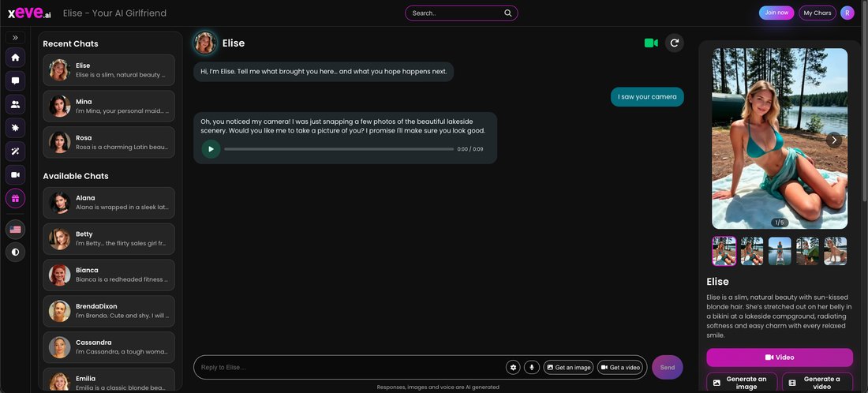Click the starburst icon in sidebar
Viewport: 868px width, 393px height.
(15, 128)
